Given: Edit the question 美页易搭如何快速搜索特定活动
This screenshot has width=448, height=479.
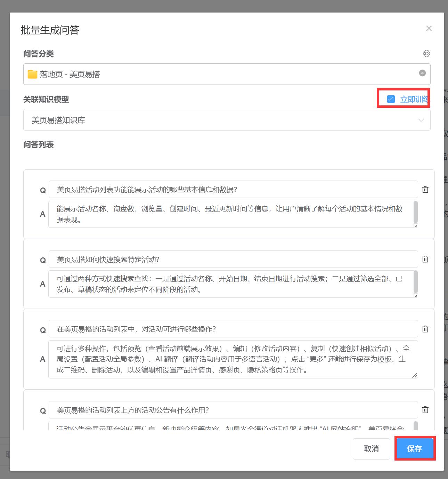Looking at the screenshot, I should (233, 260).
